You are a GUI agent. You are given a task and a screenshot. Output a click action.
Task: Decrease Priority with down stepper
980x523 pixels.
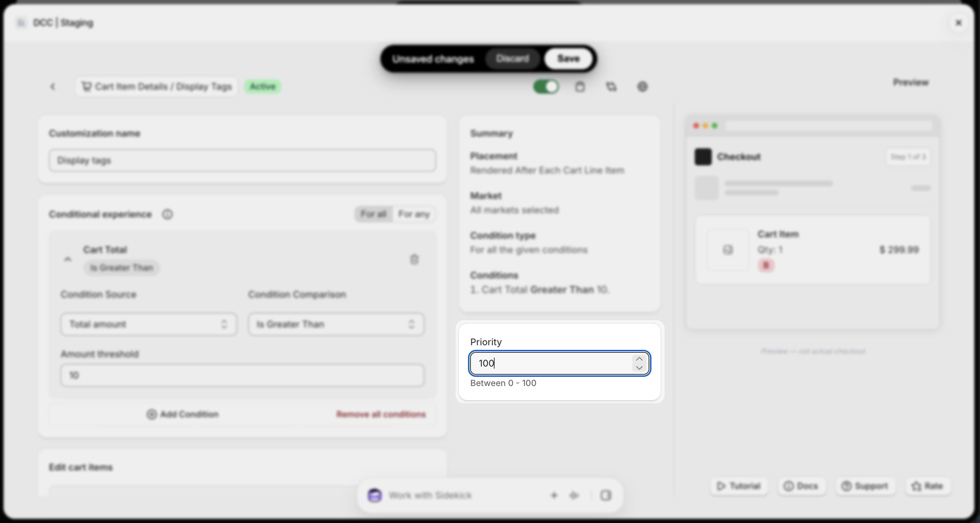[x=639, y=368]
